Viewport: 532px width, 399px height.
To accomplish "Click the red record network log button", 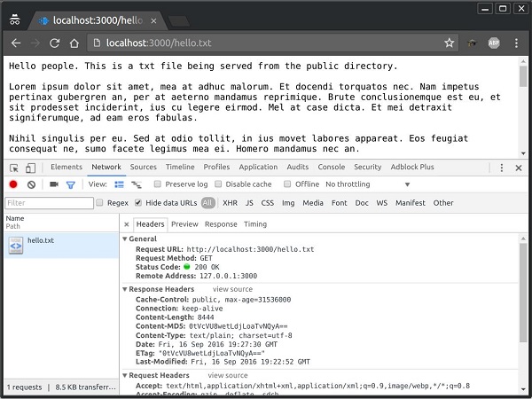I will click(13, 184).
